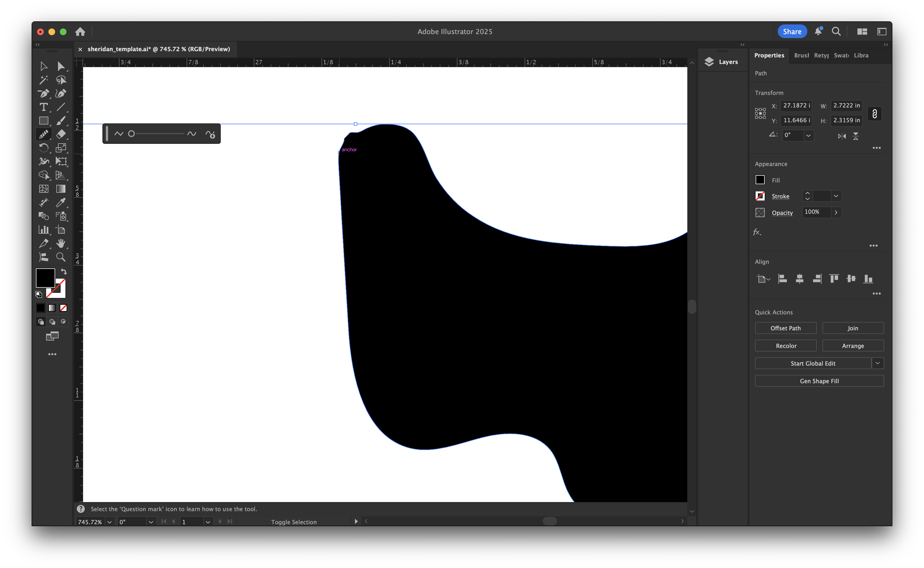Activate the Type tool
Viewport: 924px width, 568px height.
[x=44, y=107]
